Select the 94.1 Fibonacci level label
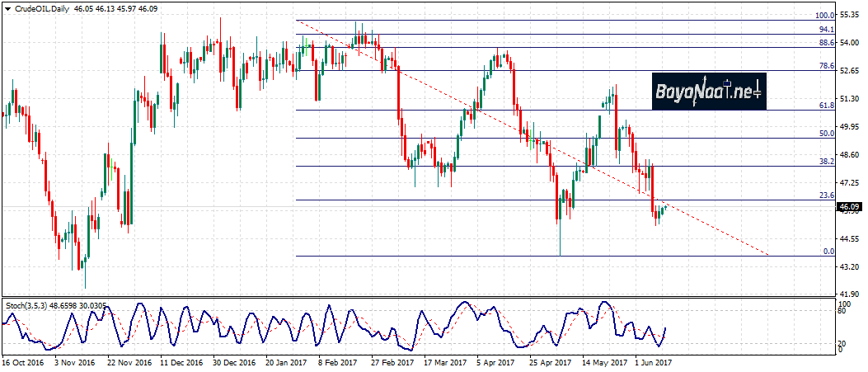Screen dimensions: 868x372 coord(827,29)
